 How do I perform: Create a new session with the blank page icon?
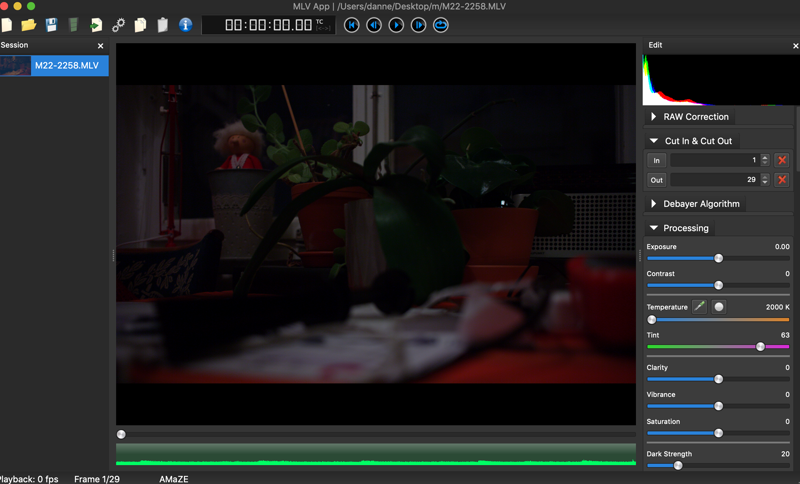point(7,25)
